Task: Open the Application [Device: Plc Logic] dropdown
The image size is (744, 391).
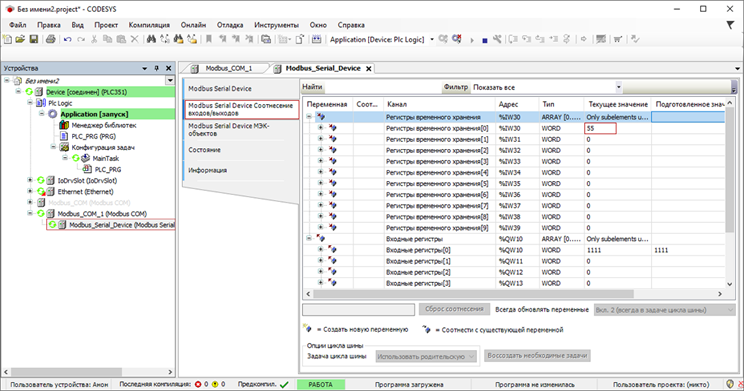Action: click(x=432, y=39)
